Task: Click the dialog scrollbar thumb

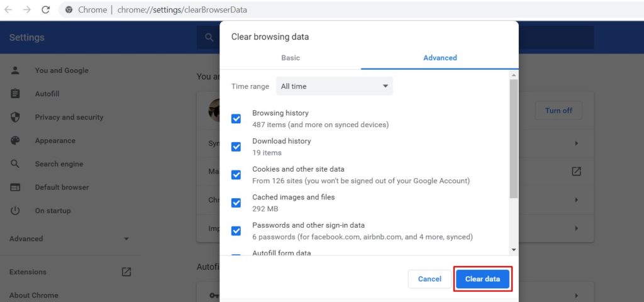Action: (x=513, y=139)
